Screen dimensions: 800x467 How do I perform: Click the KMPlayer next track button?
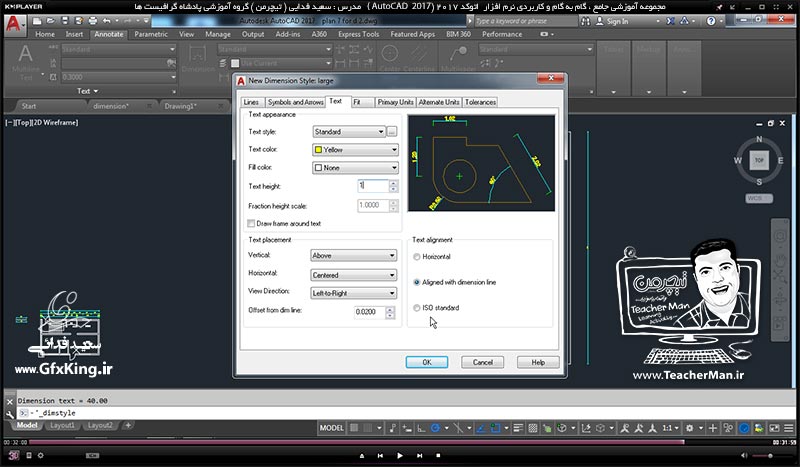(419, 455)
